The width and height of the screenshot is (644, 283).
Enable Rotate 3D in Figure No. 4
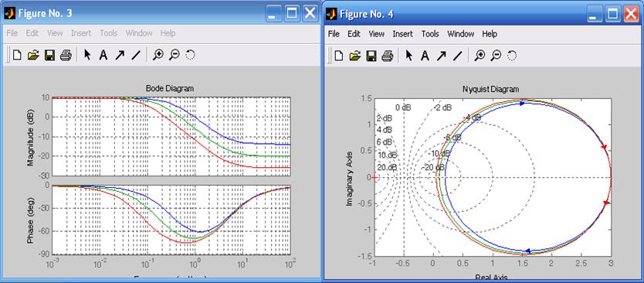[512, 56]
